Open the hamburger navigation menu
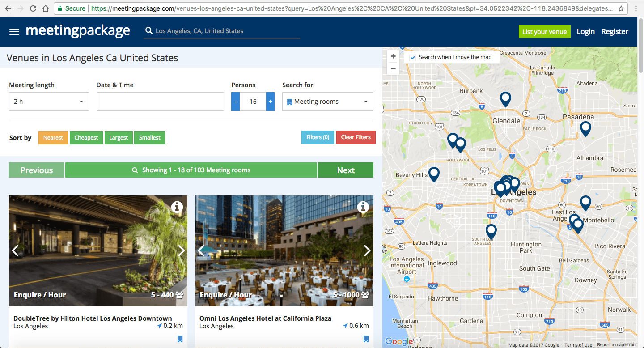Screen dimensions: 644x348 coord(14,32)
